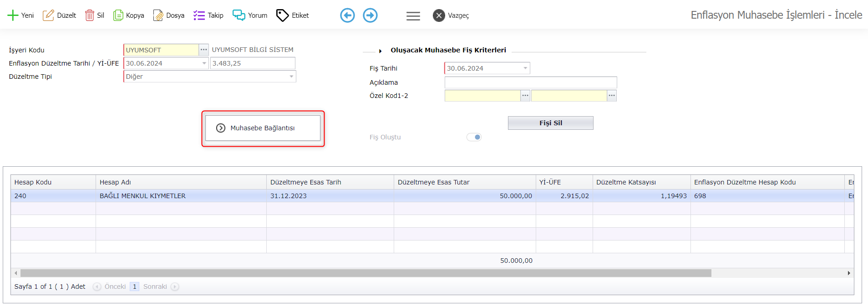Image resolution: width=868 pixels, height=307 pixels.
Task: Select the 2.915,02 Yİ-ÜFE cell
Action: coord(564,196)
